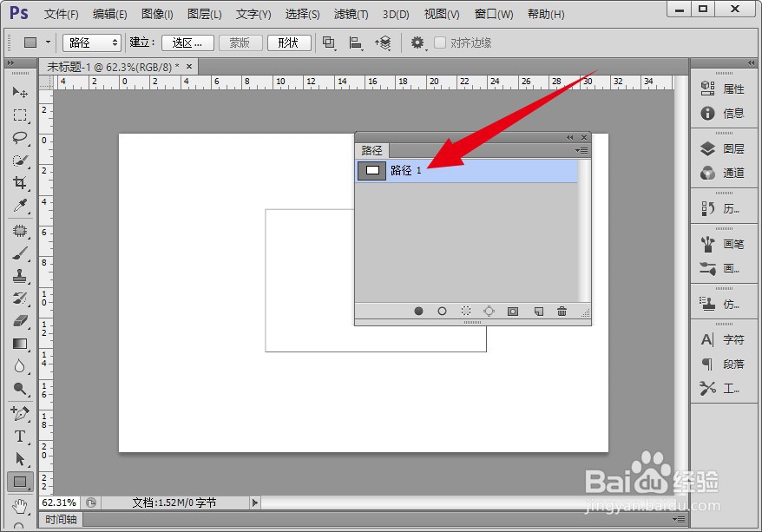Click the zoom percentage 62.31% field
762x532 pixels.
59,502
